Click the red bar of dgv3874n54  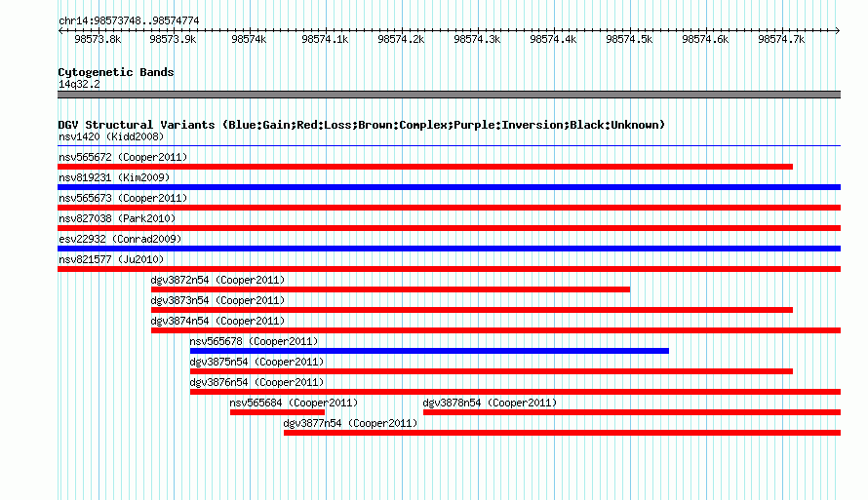496,330
